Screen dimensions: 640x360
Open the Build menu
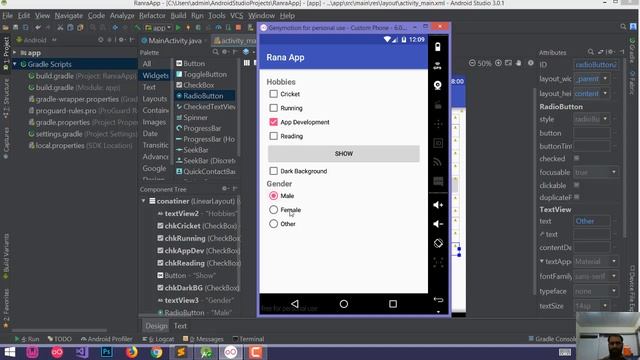pyautogui.click(x=178, y=16)
